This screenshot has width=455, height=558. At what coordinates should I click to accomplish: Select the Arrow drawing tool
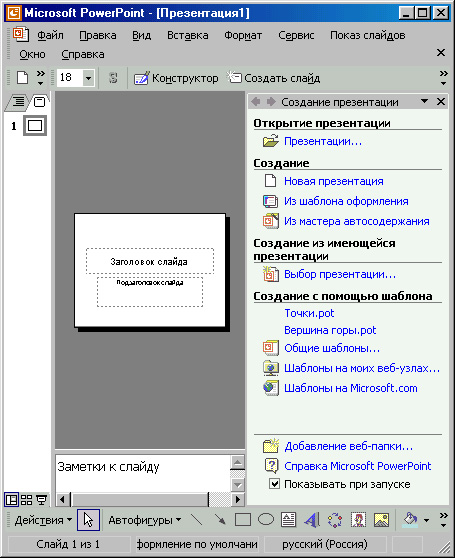click(x=220, y=520)
